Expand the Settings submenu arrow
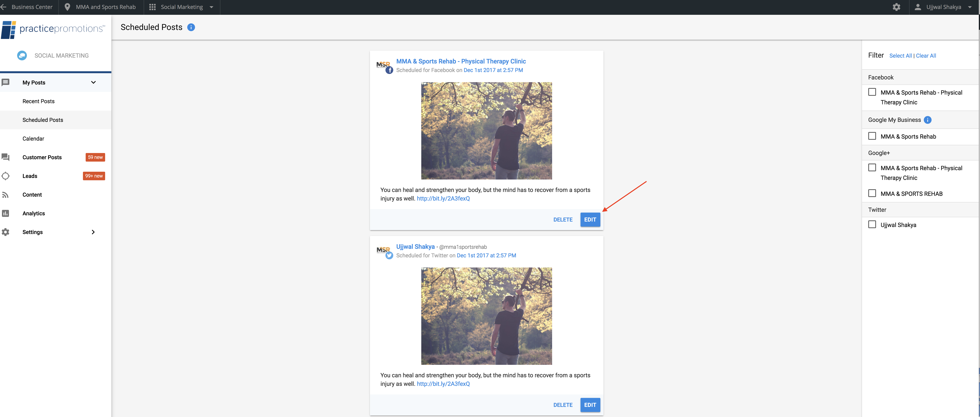 (x=93, y=232)
